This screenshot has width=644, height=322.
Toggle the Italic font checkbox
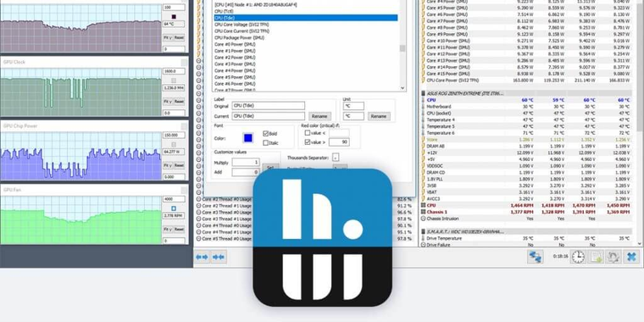(265, 143)
